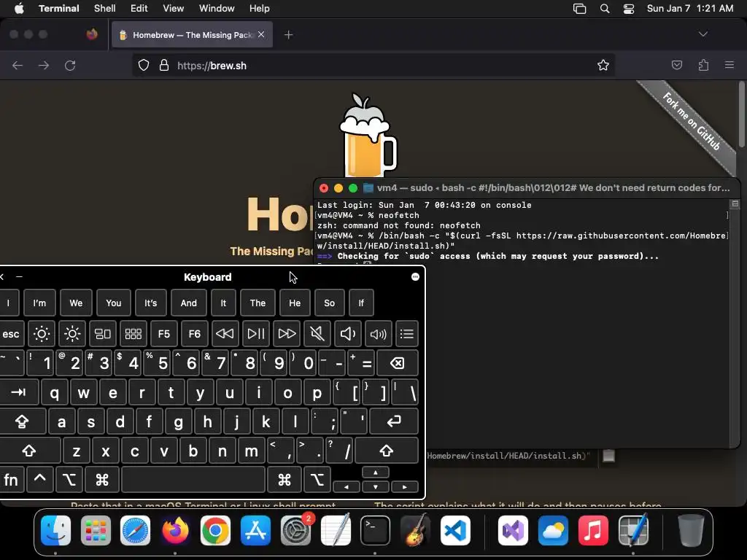This screenshot has width=747, height=560.
Task: Open the Window menu
Action: click(x=217, y=9)
